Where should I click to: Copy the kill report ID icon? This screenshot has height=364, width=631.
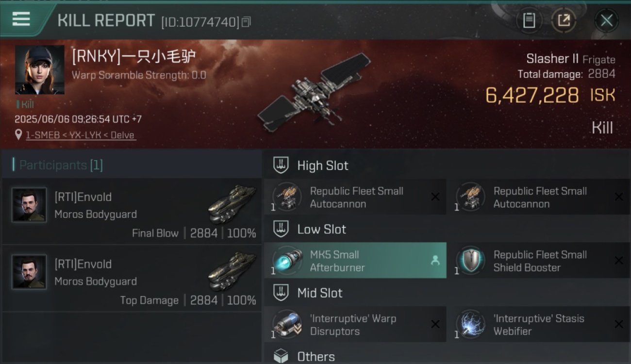(x=246, y=22)
